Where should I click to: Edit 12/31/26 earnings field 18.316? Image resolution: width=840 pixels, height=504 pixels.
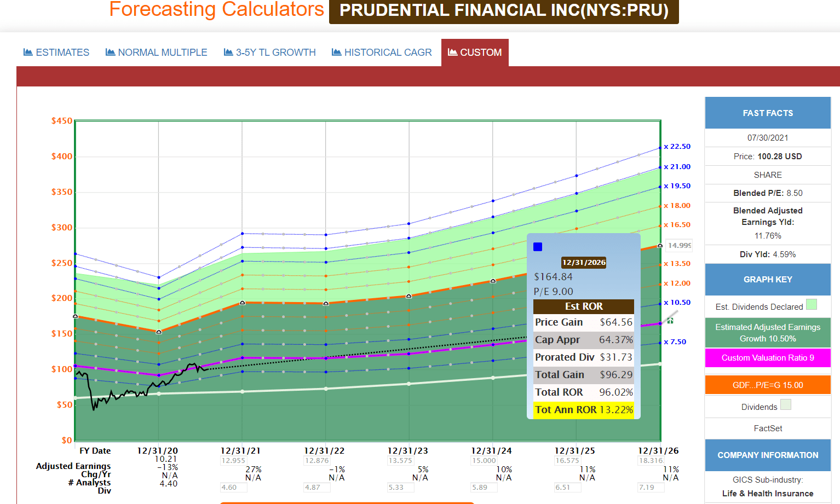click(x=651, y=461)
